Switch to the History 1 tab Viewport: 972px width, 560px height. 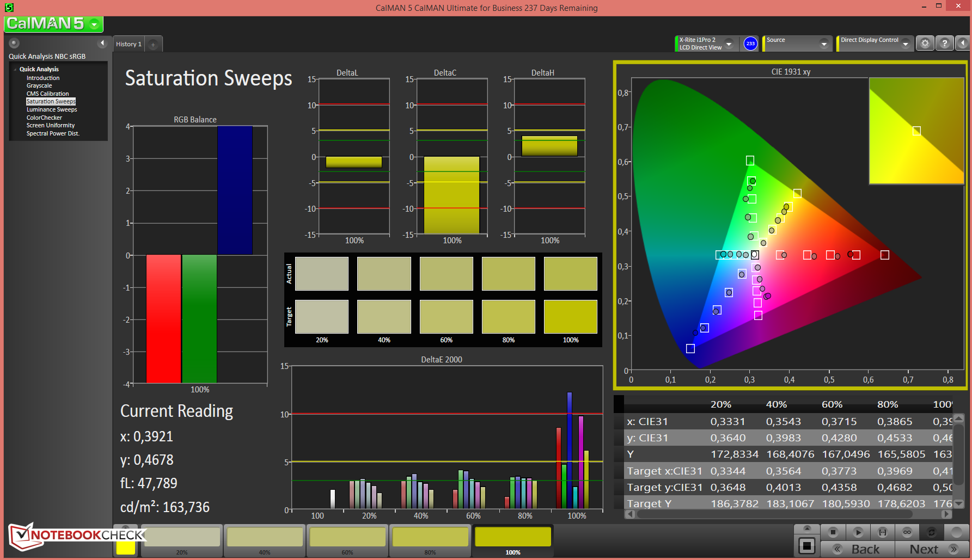[129, 44]
